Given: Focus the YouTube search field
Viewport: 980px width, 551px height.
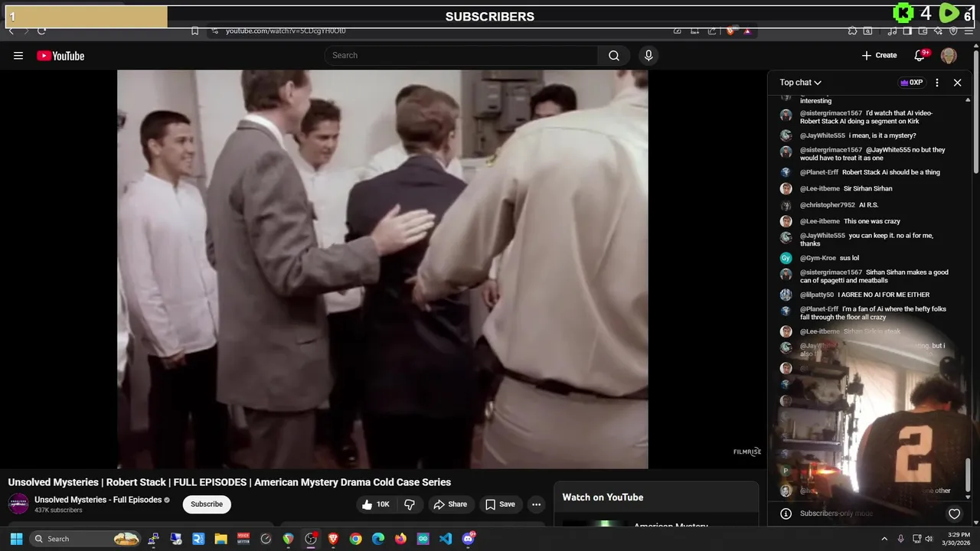Looking at the screenshot, I should click(461, 55).
